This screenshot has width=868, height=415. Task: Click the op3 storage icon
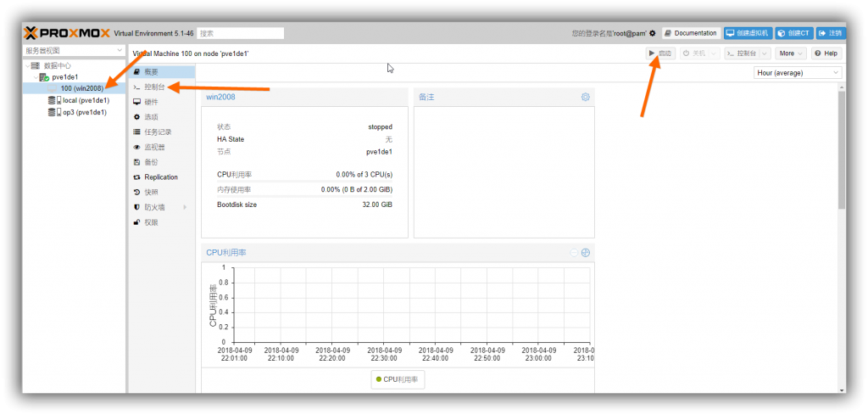point(54,112)
